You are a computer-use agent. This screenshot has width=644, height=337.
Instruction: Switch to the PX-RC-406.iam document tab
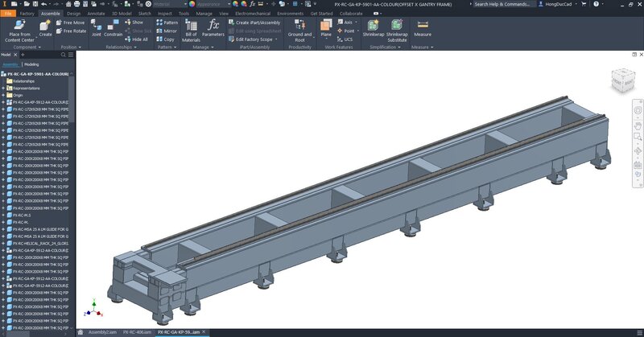tap(138, 331)
